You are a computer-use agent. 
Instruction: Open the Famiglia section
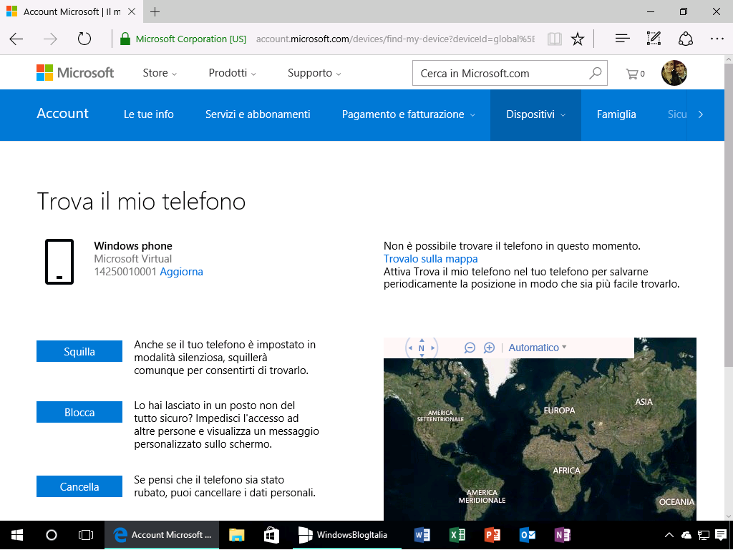[x=616, y=114]
